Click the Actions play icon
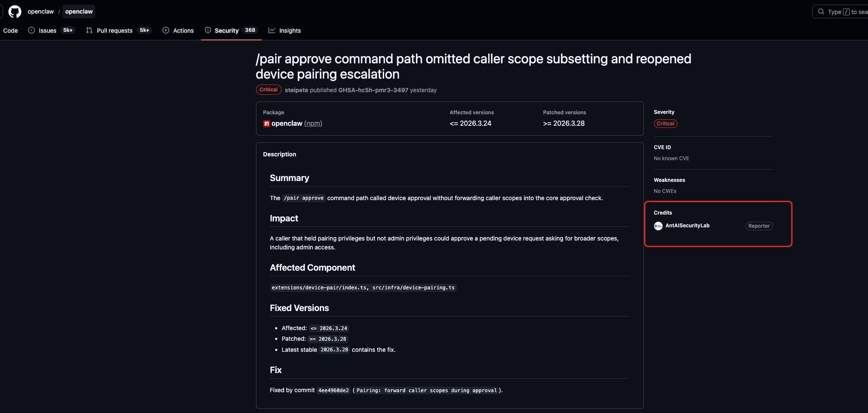The width and height of the screenshot is (868, 413). click(x=166, y=30)
